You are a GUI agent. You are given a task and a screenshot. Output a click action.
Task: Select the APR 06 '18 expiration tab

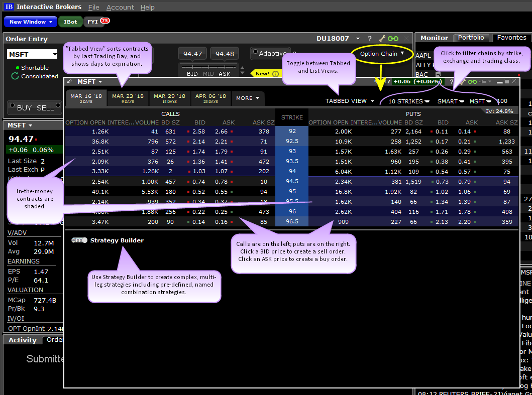[210, 98]
